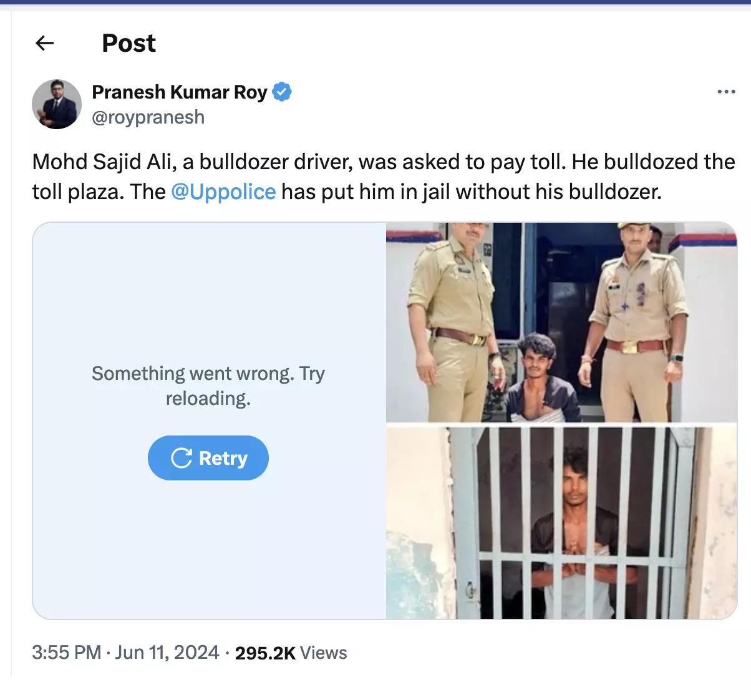Open photo of man behind jail bars
Screen dimensions: 751x700
pos(561,523)
